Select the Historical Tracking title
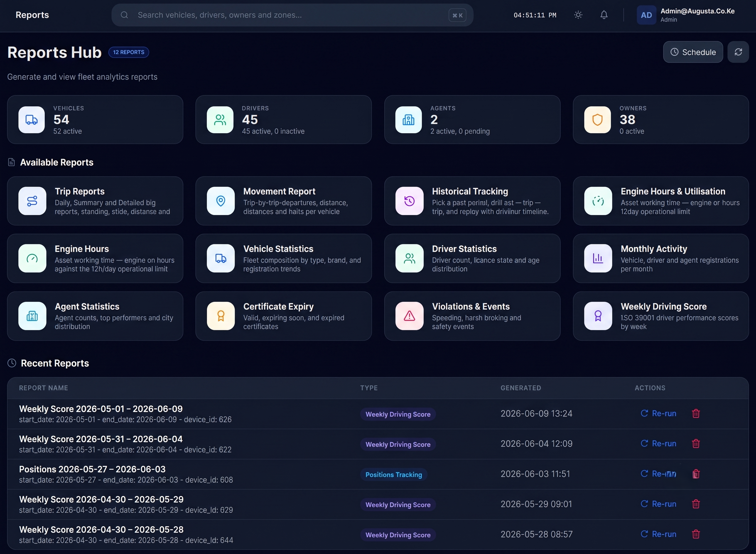Screen dimensions: 756x554 coord(470,191)
